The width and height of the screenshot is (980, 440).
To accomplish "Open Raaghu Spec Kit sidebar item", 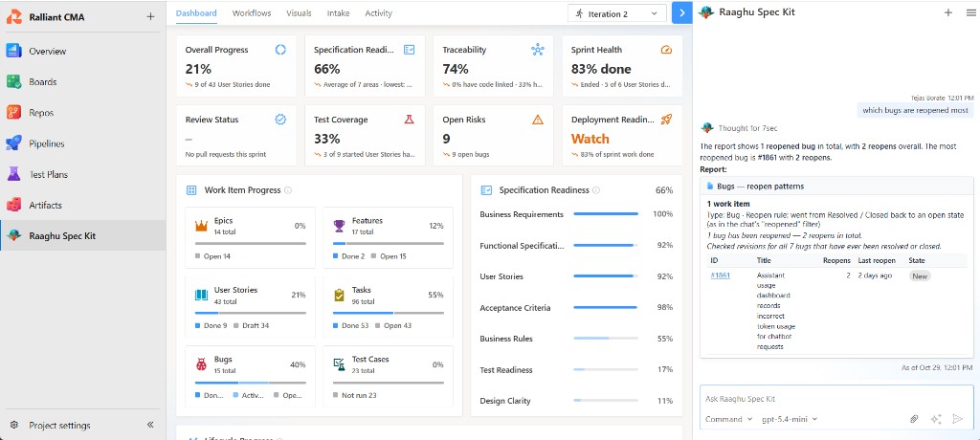I will click(82, 235).
